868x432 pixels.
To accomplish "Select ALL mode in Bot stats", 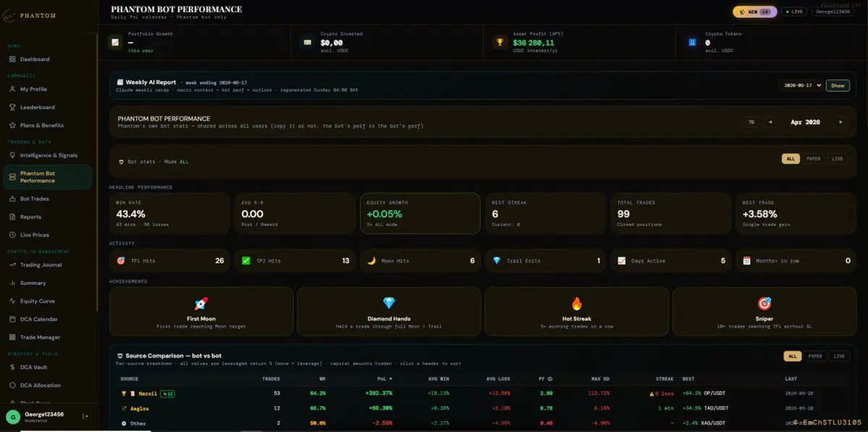I will (791, 158).
